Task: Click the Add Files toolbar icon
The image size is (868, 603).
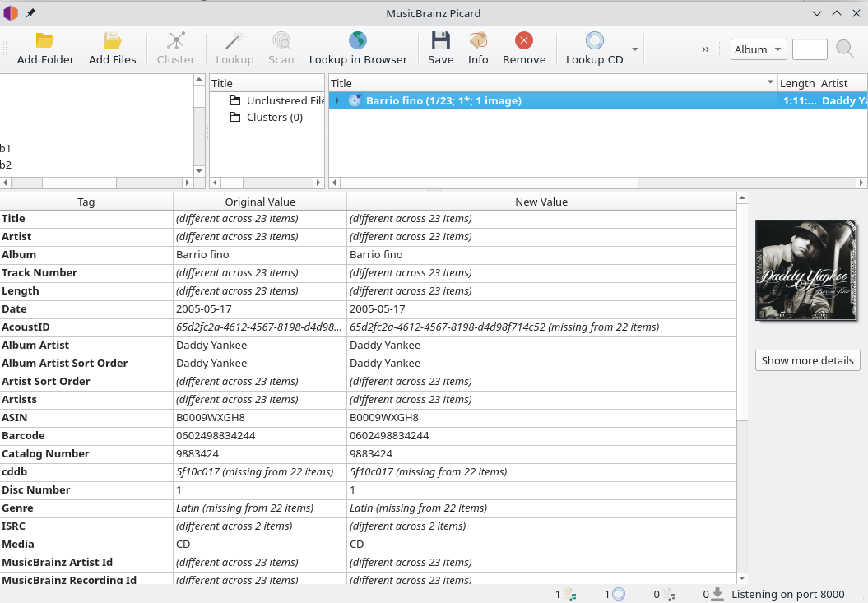Action: click(x=113, y=41)
